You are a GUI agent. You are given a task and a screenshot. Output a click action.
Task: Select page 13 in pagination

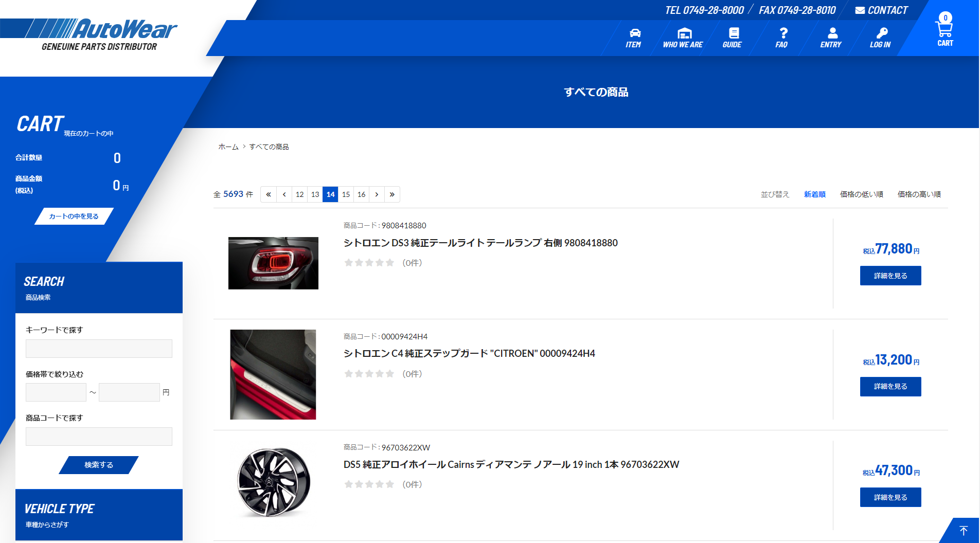(x=315, y=194)
